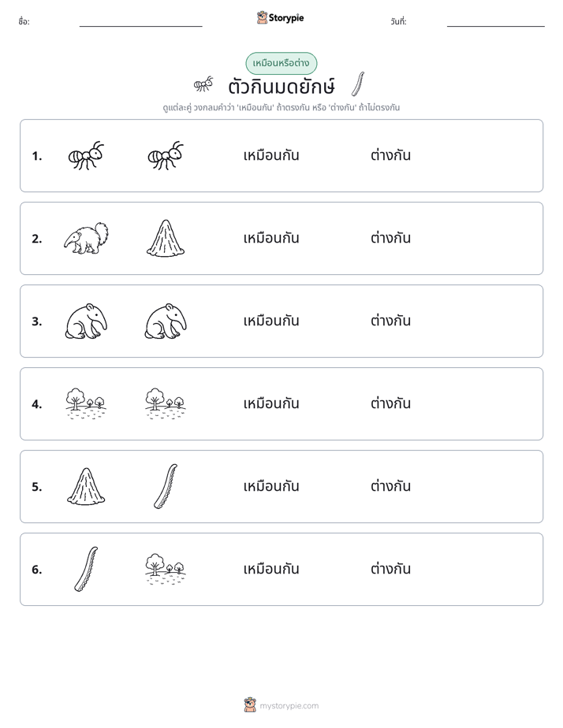The image size is (563, 728).
Task: Click the ant icon beside the title
Action: [x=203, y=84]
